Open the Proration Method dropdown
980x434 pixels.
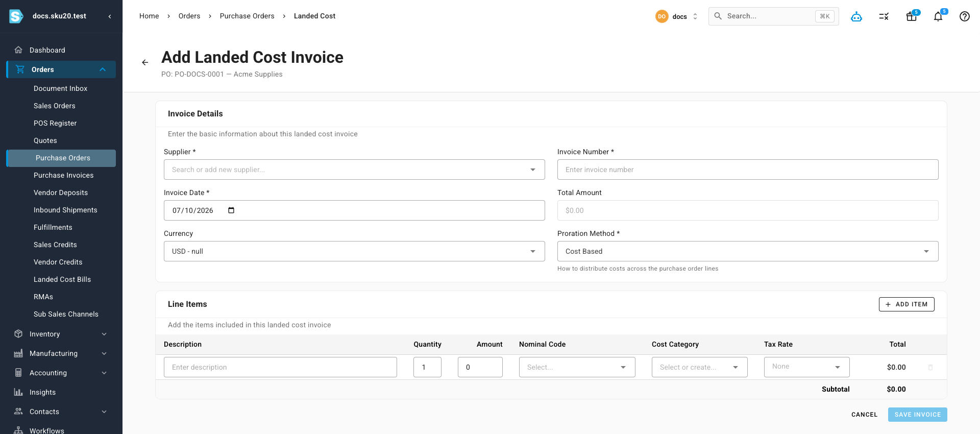(x=748, y=251)
